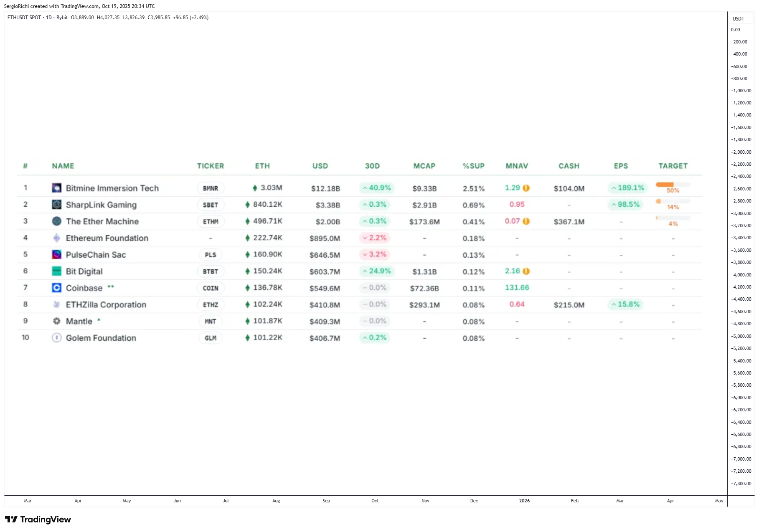This screenshot has height=532, width=759.
Task: Select the PLS ticker badge
Action: point(211,255)
